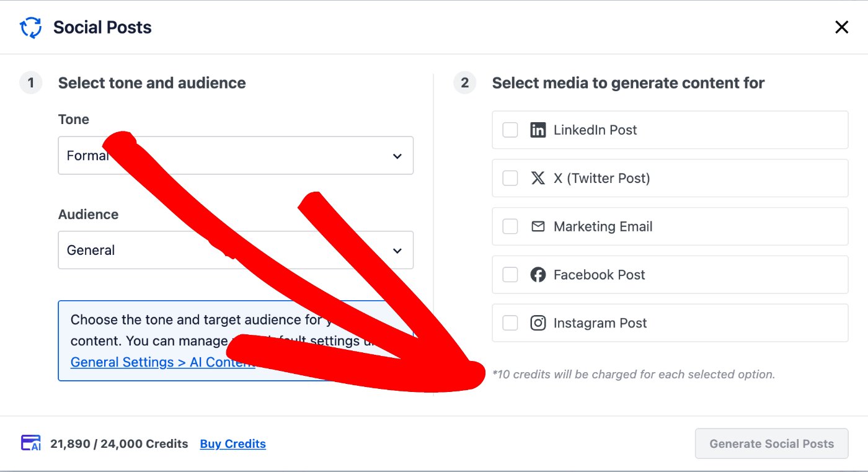This screenshot has height=472, width=868.
Task: Click the Select media to generate content heading
Action: tap(628, 83)
